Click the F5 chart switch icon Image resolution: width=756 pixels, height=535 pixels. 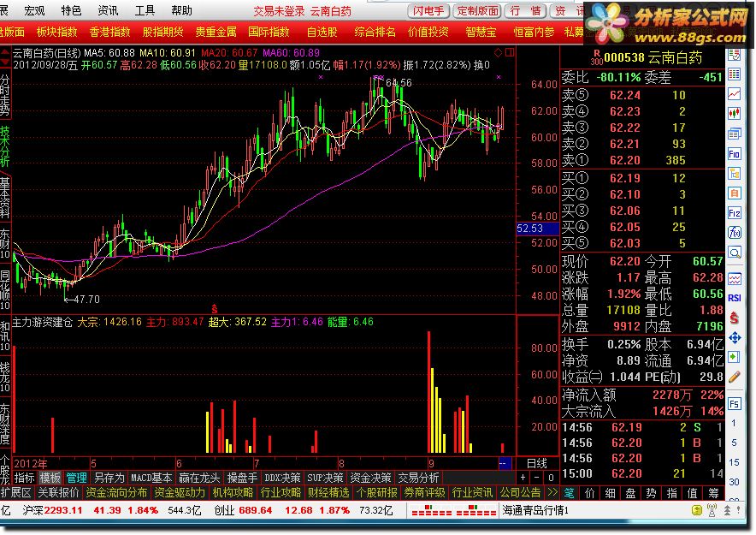click(x=735, y=403)
